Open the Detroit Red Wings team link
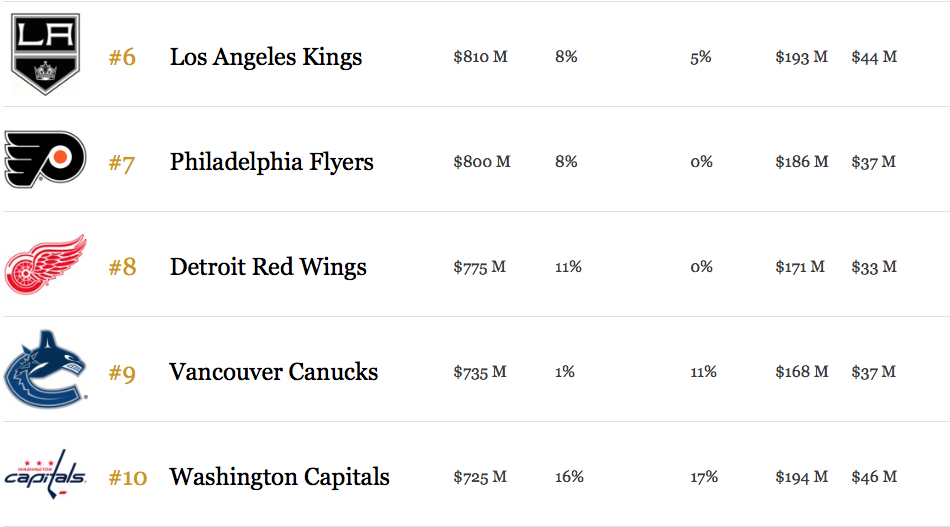Viewport: 950px width, 527px height. (268, 267)
